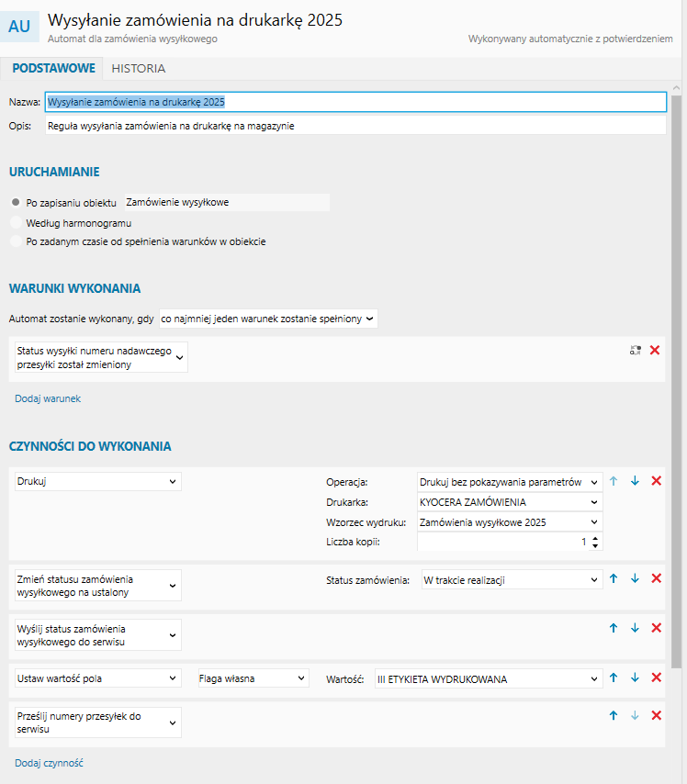
Task: Remove the Drukuj action
Action: point(657,481)
